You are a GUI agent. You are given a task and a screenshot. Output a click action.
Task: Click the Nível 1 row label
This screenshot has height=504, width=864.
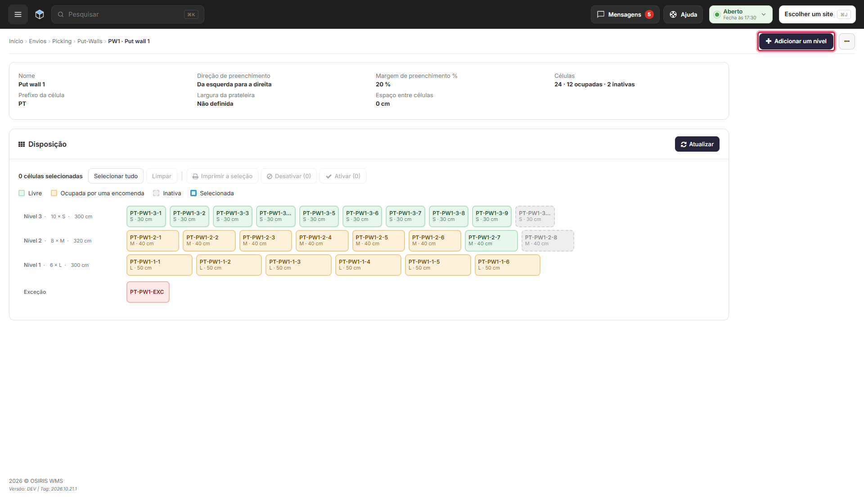tap(32, 265)
